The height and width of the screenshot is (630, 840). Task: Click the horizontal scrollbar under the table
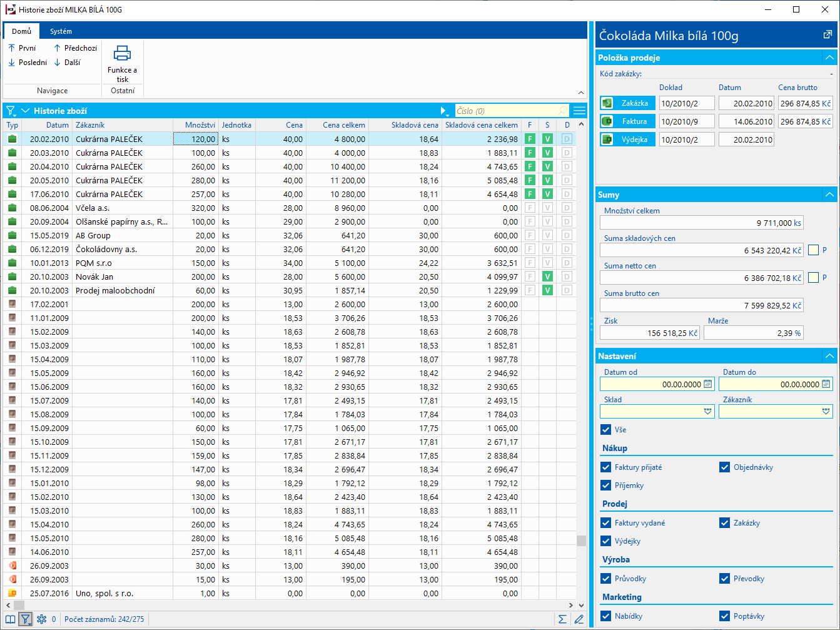(x=288, y=605)
